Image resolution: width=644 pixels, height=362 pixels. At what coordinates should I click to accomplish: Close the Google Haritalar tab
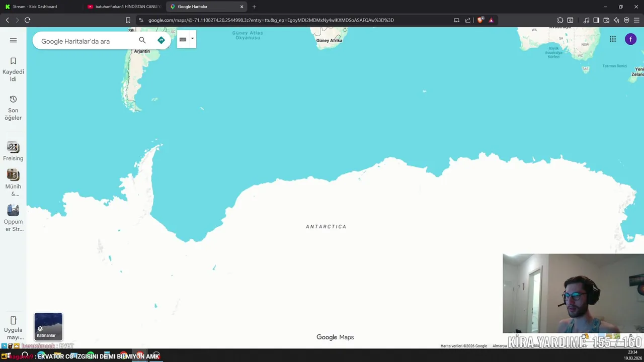point(242,7)
